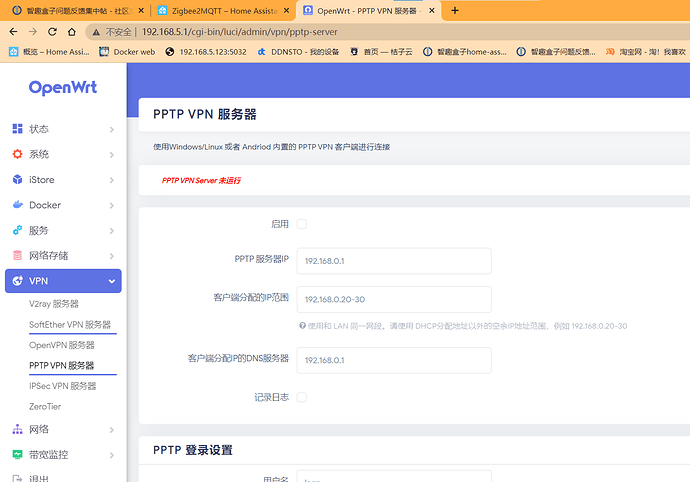Toggle the 启用 checkbox
Image resolution: width=690 pixels, height=482 pixels.
click(x=301, y=224)
